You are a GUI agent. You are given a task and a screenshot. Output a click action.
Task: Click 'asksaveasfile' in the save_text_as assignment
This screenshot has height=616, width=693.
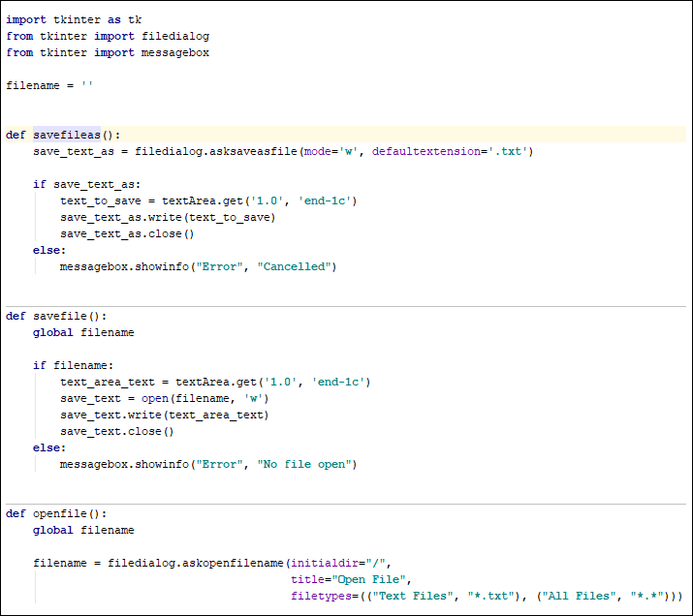253,151
